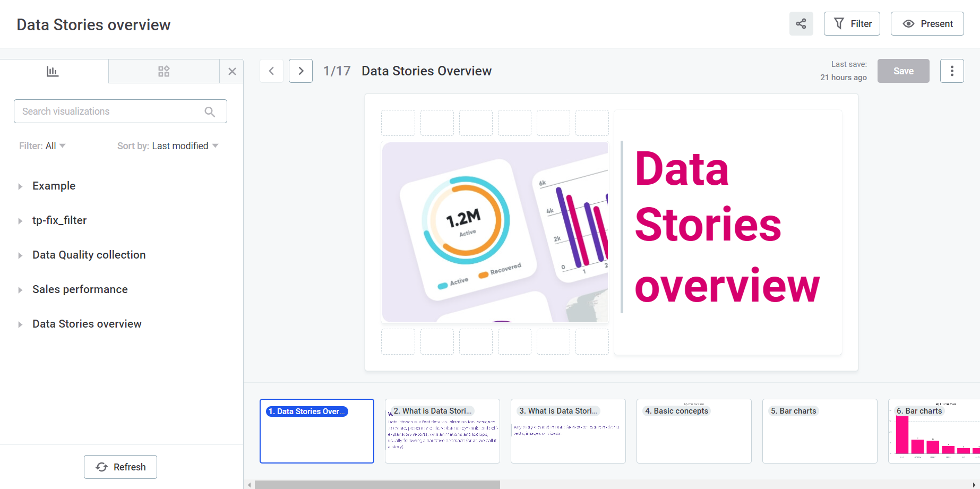This screenshot has width=980, height=489.
Task: Open the three-dot options menu near Save
Action: 952,71
